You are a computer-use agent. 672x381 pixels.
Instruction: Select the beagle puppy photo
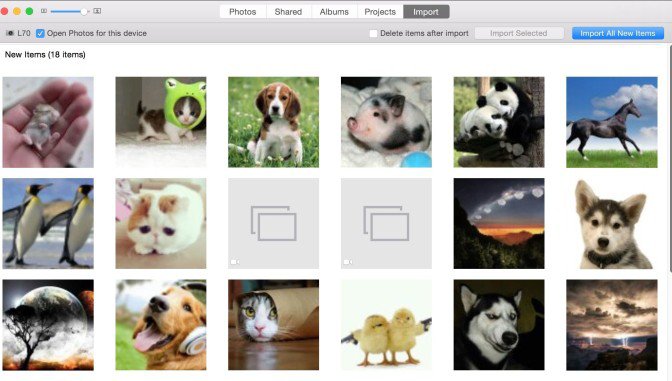coord(273,122)
